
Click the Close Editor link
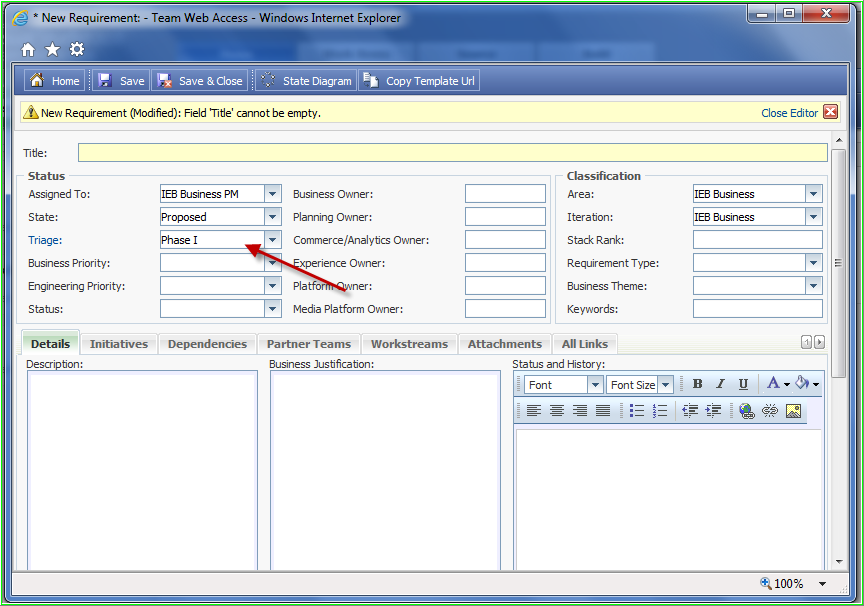789,113
